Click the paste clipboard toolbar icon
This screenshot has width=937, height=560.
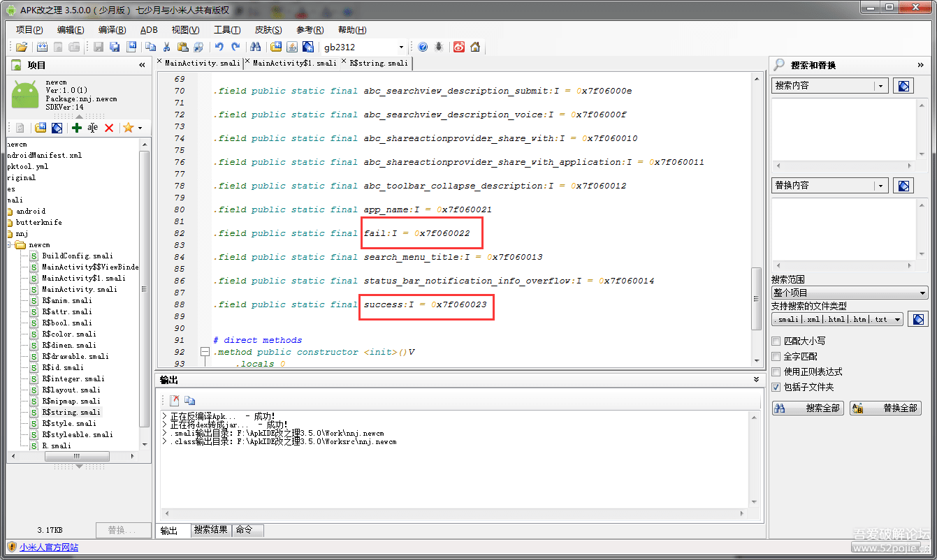182,47
